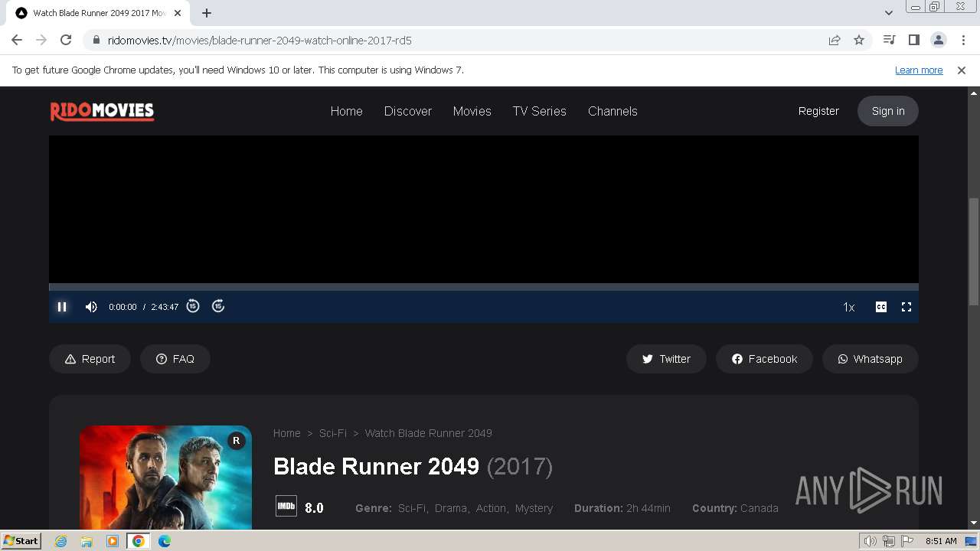Share on Twitter
The height and width of the screenshot is (551, 980).
point(666,359)
